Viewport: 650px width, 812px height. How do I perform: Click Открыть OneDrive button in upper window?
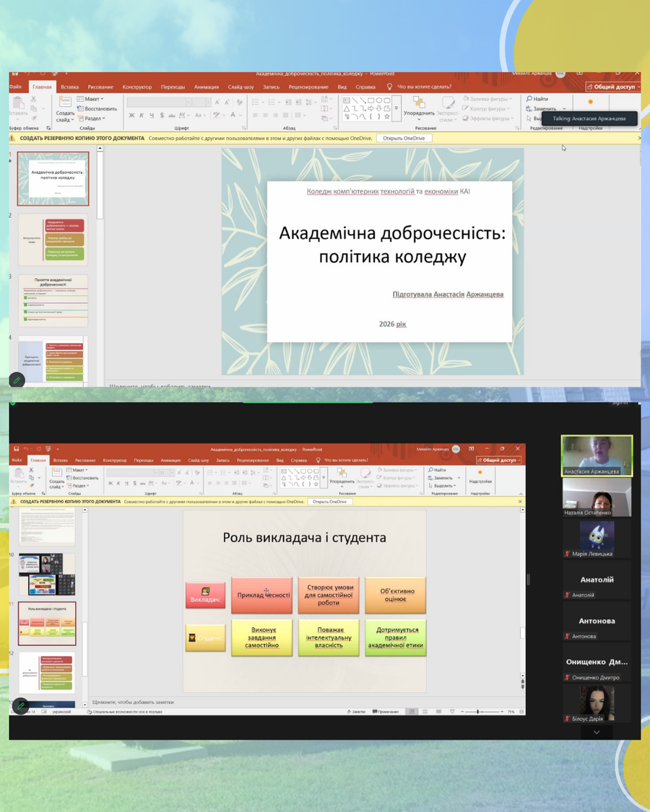tap(403, 138)
